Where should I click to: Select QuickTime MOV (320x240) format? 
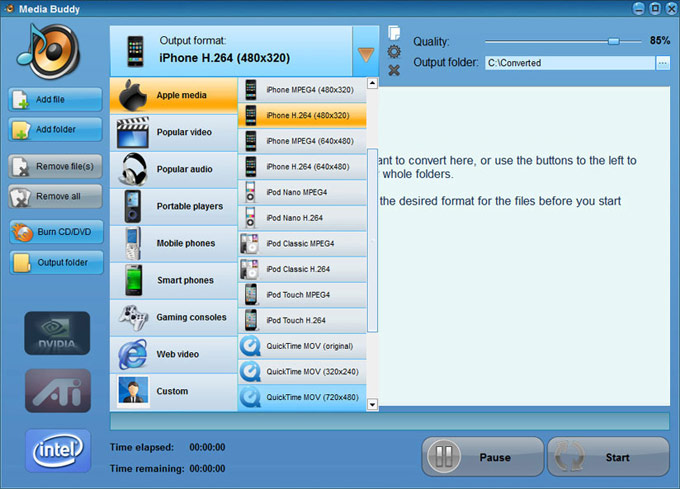(302, 372)
